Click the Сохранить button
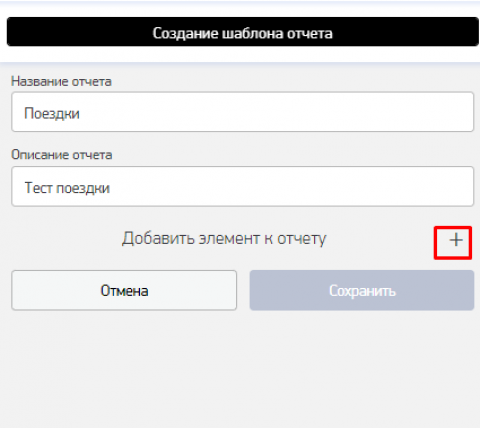 click(362, 290)
